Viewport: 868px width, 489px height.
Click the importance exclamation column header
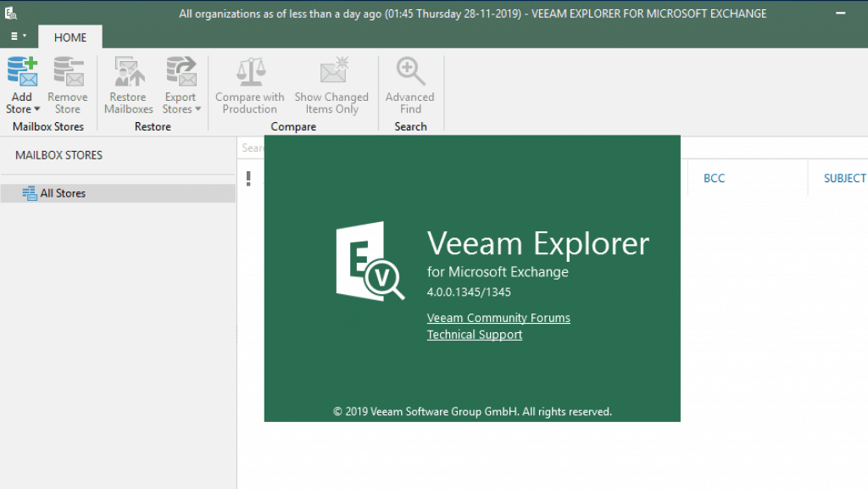(248, 178)
